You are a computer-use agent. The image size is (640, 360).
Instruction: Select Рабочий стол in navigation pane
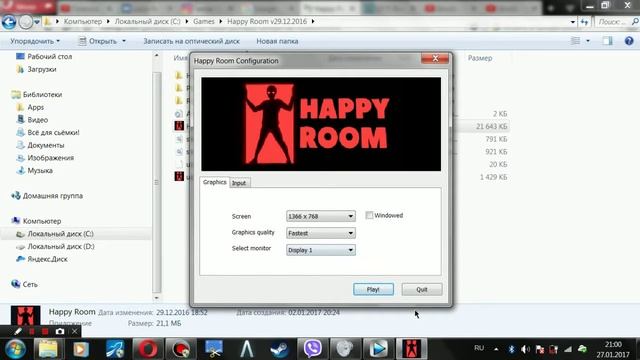pos(49,56)
